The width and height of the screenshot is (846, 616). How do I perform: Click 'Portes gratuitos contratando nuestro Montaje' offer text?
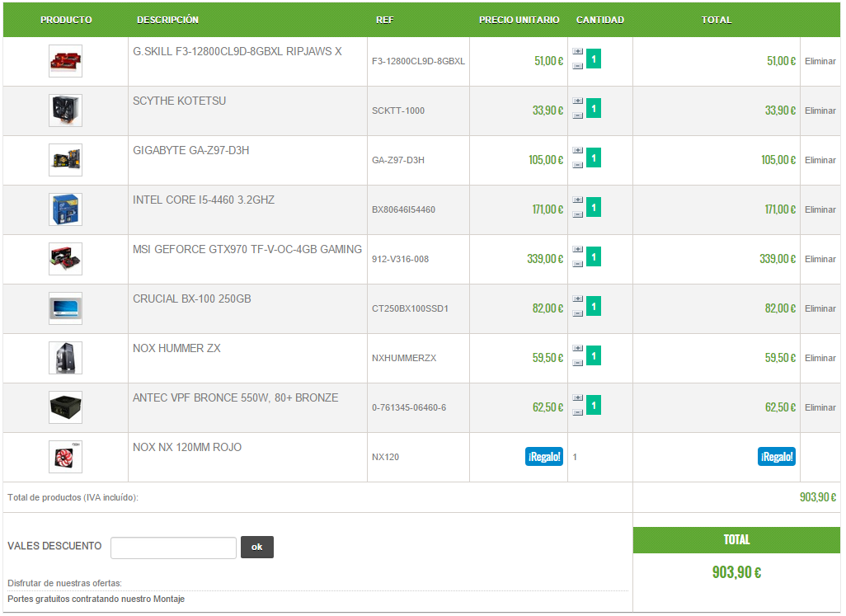point(96,600)
